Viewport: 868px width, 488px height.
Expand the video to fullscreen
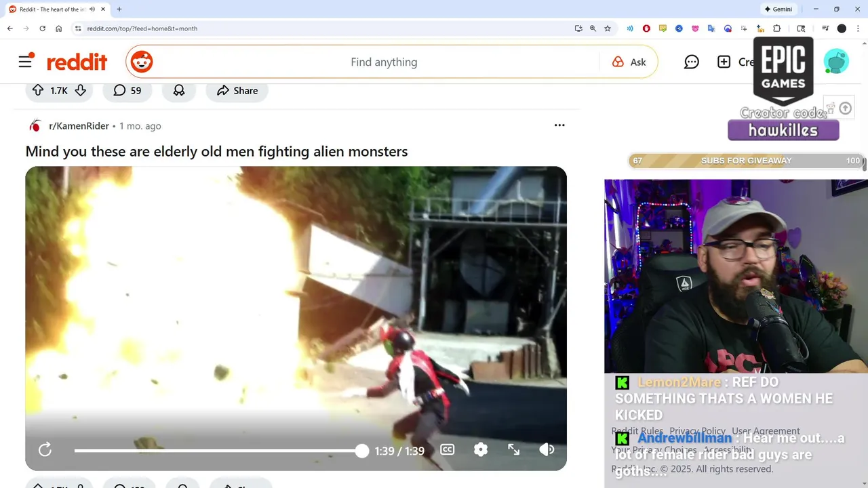pos(514,449)
